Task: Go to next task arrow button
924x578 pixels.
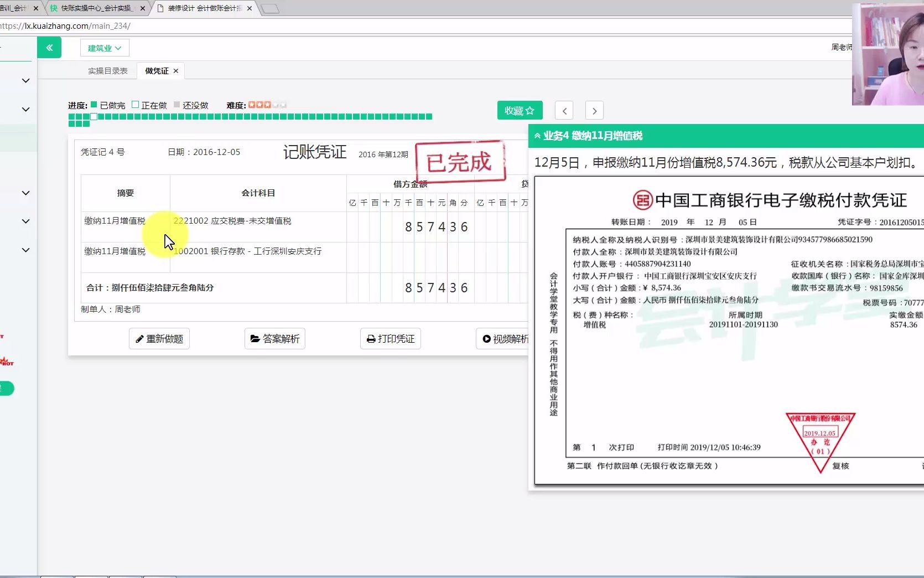Action: 594,111
